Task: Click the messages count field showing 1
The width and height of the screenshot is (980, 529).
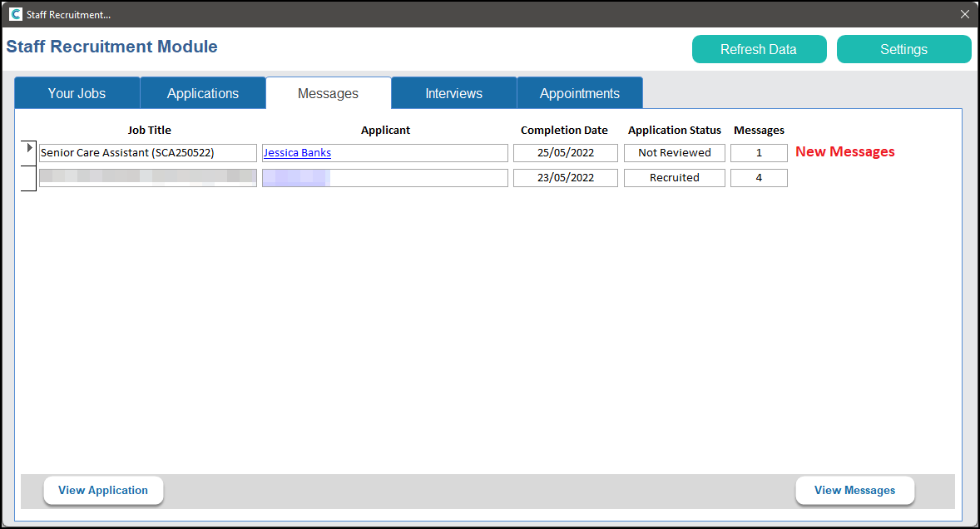Action: click(x=758, y=153)
